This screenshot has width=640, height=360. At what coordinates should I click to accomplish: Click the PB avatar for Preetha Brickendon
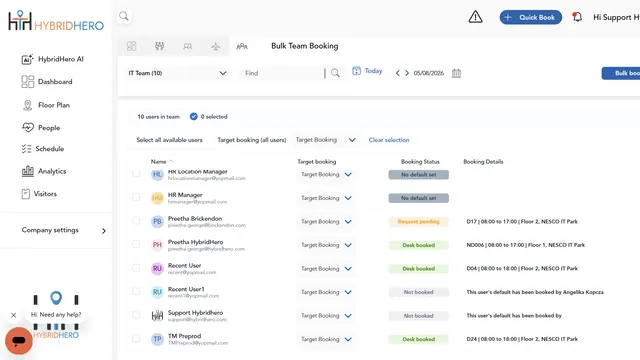157,222
